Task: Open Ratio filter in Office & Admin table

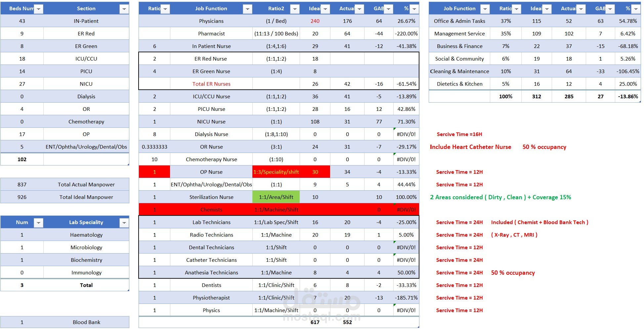Action: [516, 9]
